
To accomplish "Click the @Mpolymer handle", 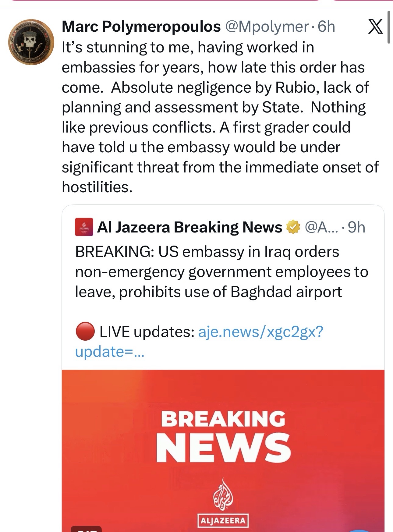I will [267, 27].
